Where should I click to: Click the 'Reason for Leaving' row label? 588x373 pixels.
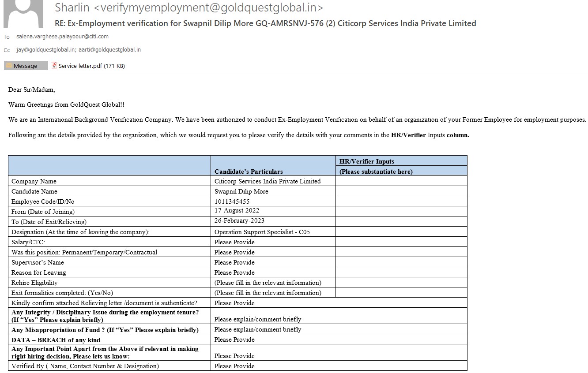click(x=39, y=272)
